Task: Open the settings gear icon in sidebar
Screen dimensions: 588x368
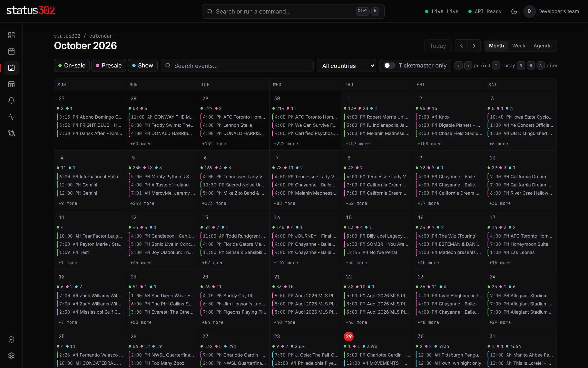Action: coord(11,356)
